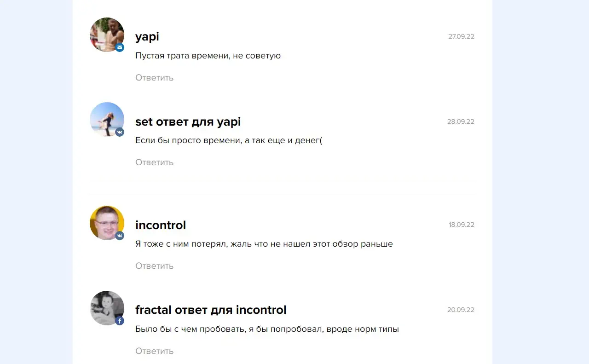
Task: Click Ответить under incontrol's comment
Action: point(154,266)
